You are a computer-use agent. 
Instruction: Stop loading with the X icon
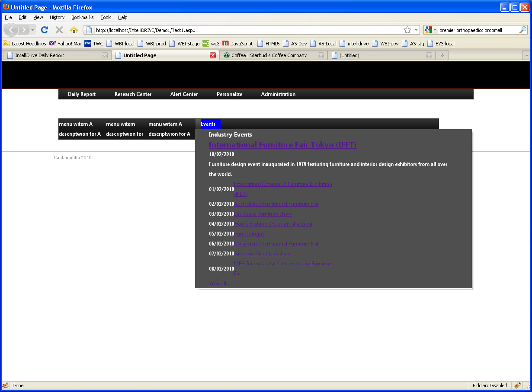click(x=59, y=30)
